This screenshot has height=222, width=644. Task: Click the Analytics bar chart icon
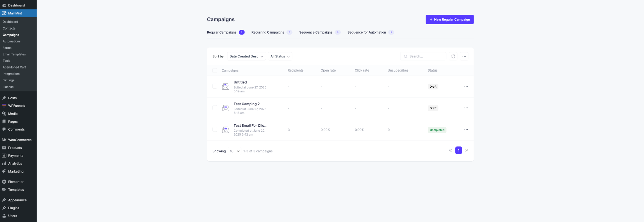pyautogui.click(x=4, y=164)
